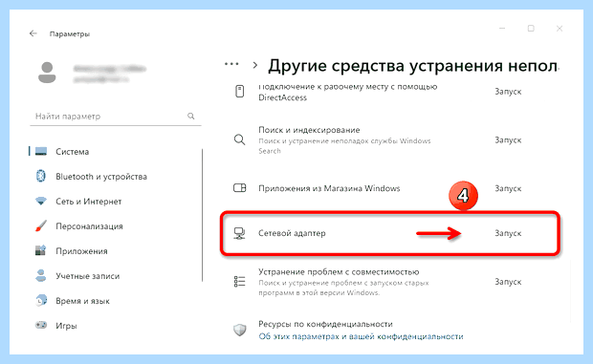The width and height of the screenshot is (593, 364).
Task: Launch Поиск и индексирование troubleshooter
Action: pos(508,140)
